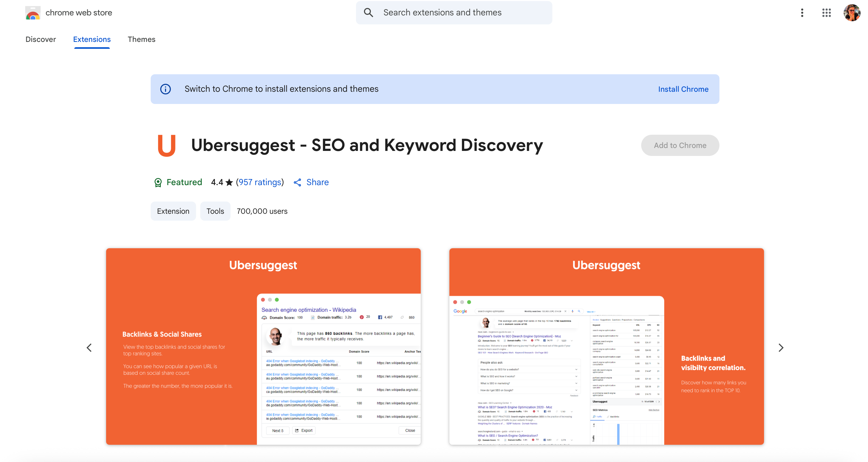
Task: Select the Extensions tab
Action: pyautogui.click(x=92, y=40)
